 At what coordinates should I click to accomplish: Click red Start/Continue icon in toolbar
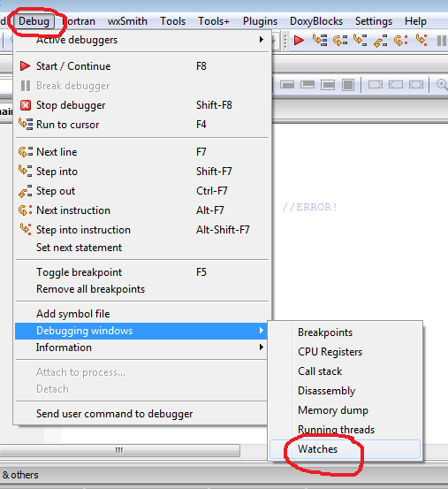299,40
